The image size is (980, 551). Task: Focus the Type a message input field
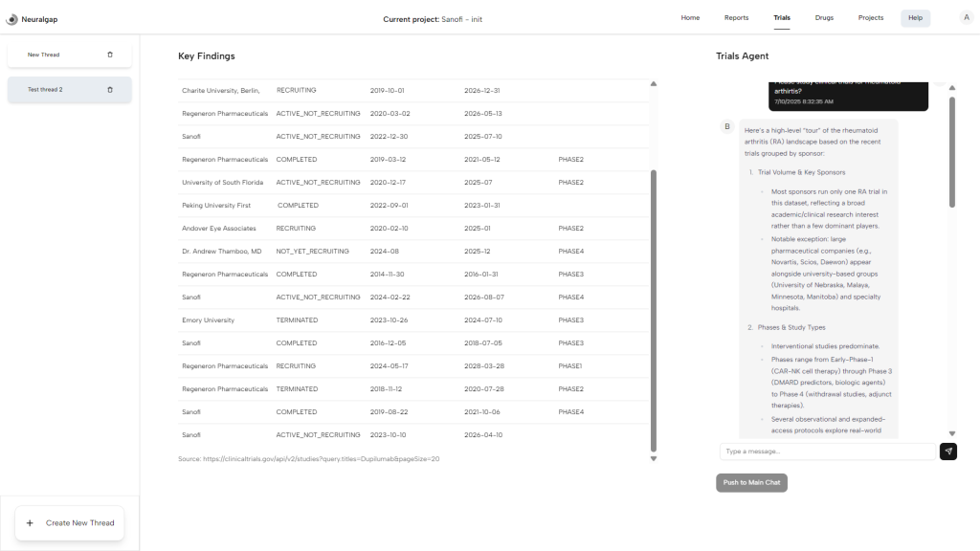pyautogui.click(x=828, y=452)
